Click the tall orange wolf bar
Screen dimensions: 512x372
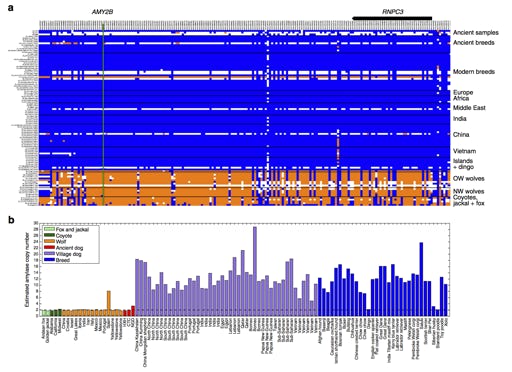[109, 303]
